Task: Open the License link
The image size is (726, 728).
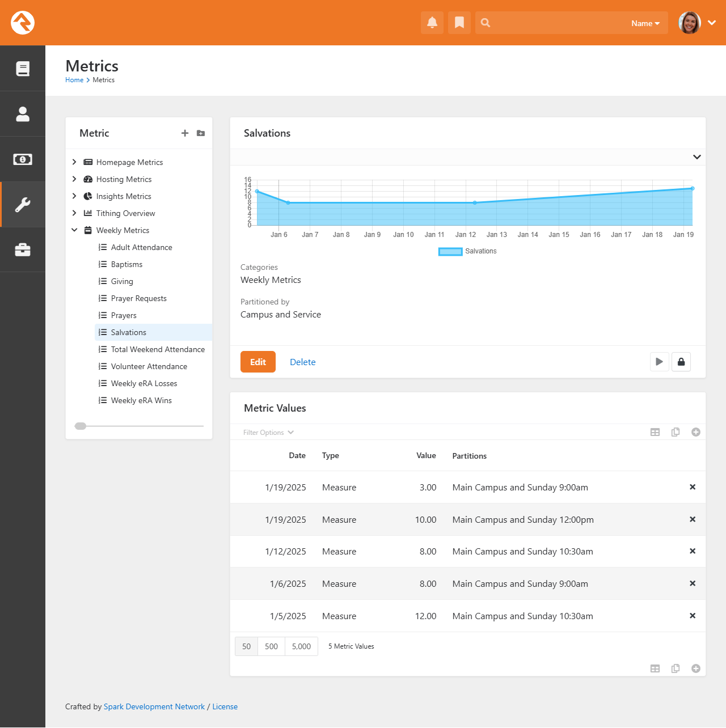Action: 225,706
